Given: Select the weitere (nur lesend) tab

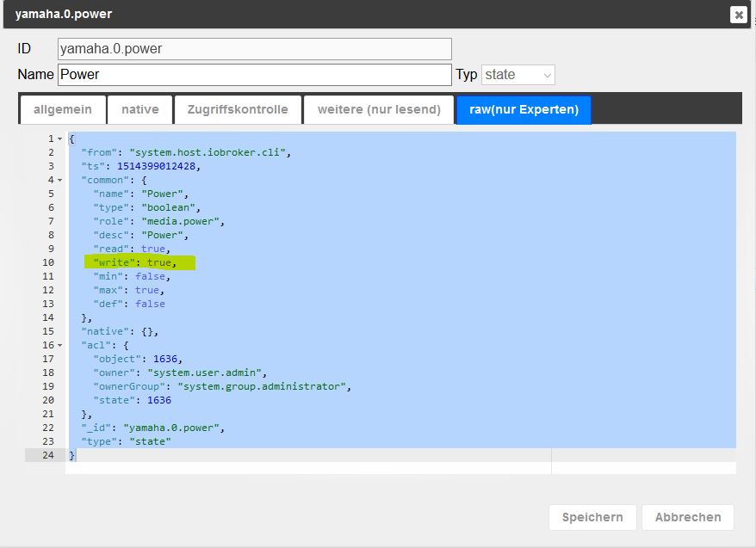Looking at the screenshot, I should pyautogui.click(x=379, y=109).
